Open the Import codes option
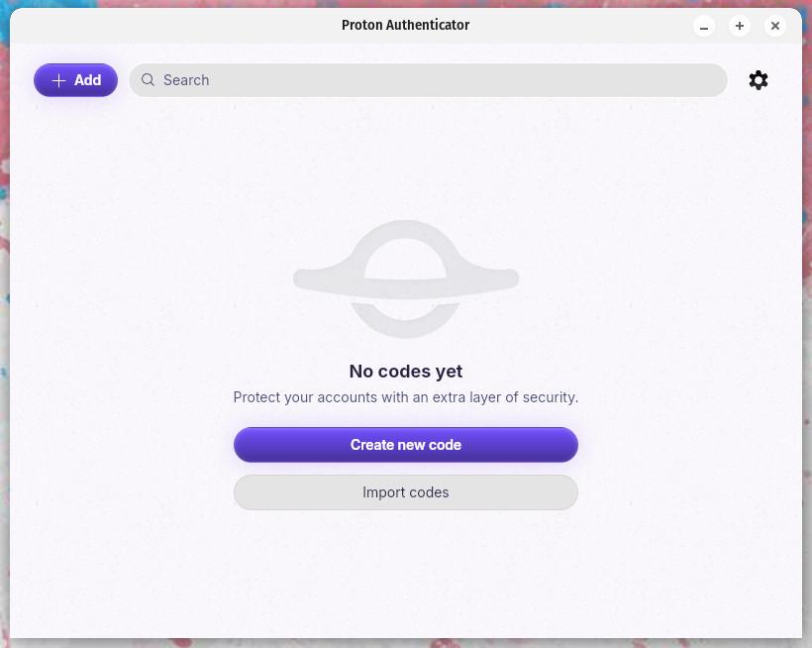 pyautogui.click(x=406, y=492)
